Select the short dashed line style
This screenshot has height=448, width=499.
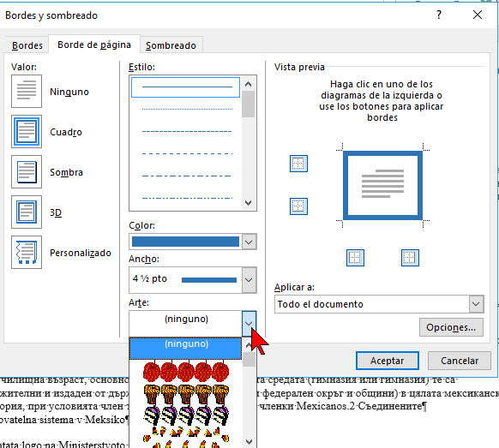tap(187, 131)
